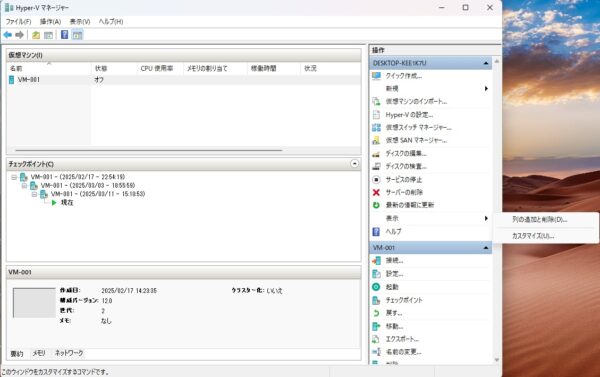Click the 構成バージョン value 12.0
This screenshot has height=377, width=600.
pyautogui.click(x=107, y=301)
